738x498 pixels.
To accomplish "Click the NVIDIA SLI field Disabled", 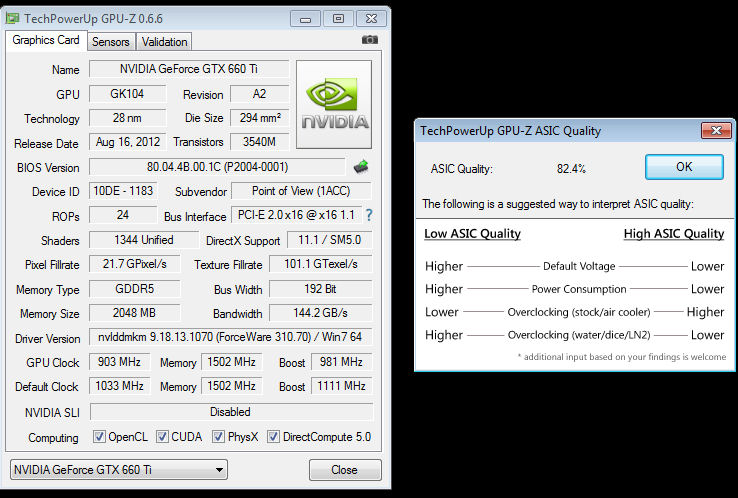I will pos(231,412).
